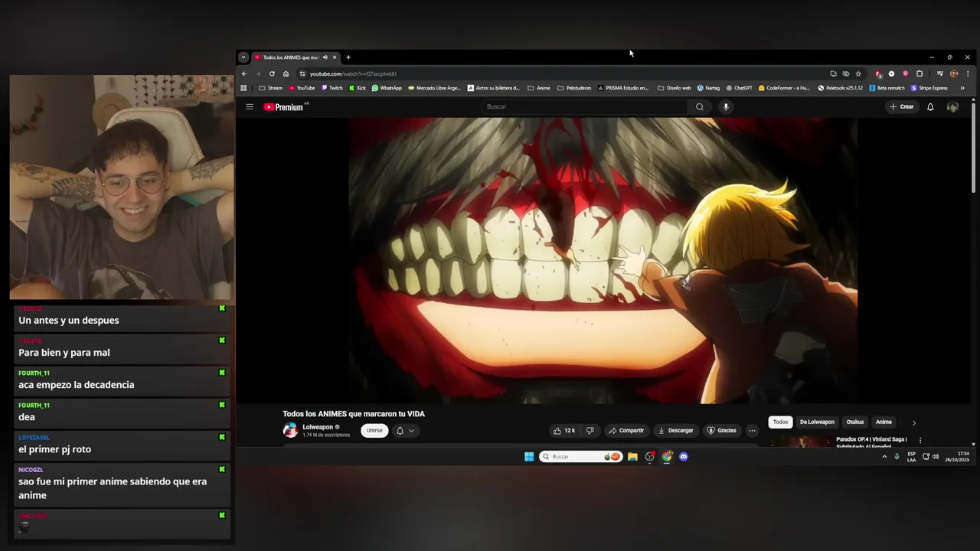Image resolution: width=980 pixels, height=551 pixels.
Task: Open the browser home page
Action: pyautogui.click(x=286, y=73)
